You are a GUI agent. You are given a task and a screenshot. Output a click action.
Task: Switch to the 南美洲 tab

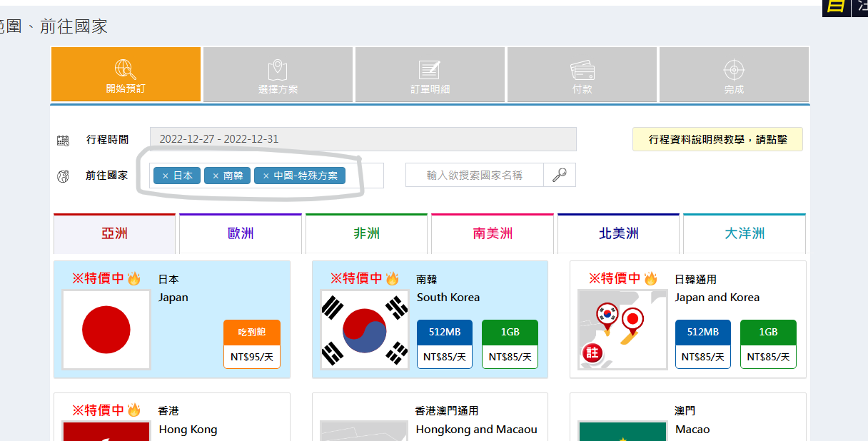(493, 233)
